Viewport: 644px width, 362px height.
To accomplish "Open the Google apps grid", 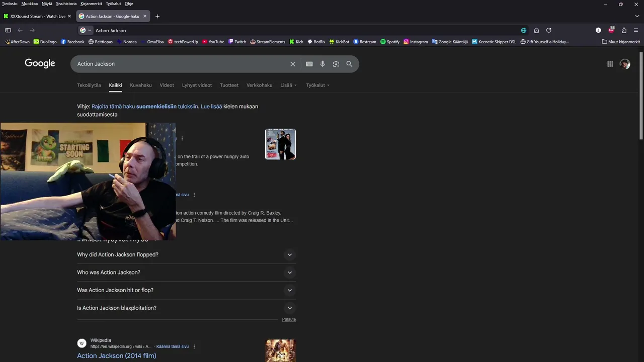I will tap(610, 64).
